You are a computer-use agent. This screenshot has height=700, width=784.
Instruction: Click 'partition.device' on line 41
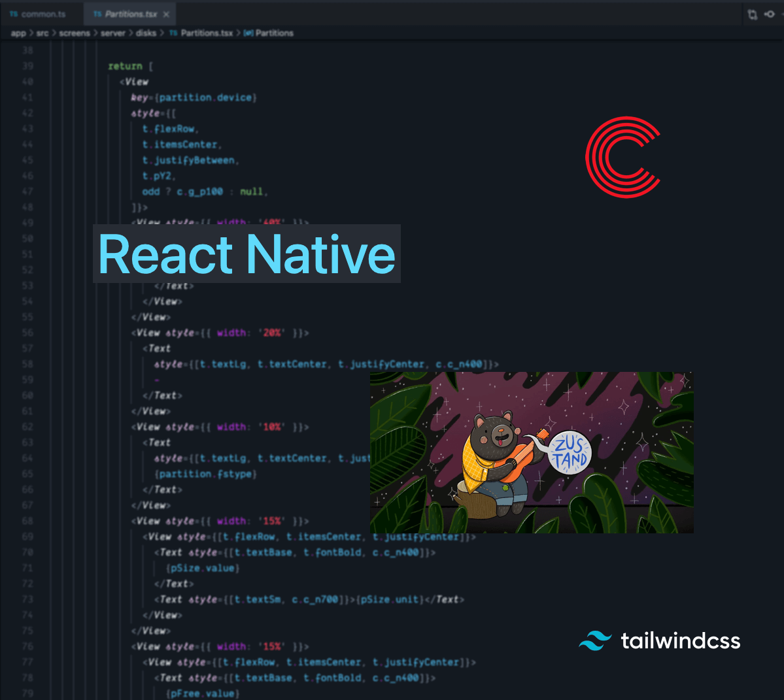pyautogui.click(x=205, y=97)
